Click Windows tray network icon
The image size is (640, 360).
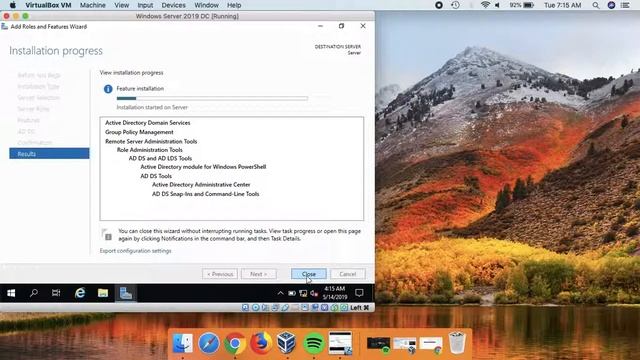point(303,293)
